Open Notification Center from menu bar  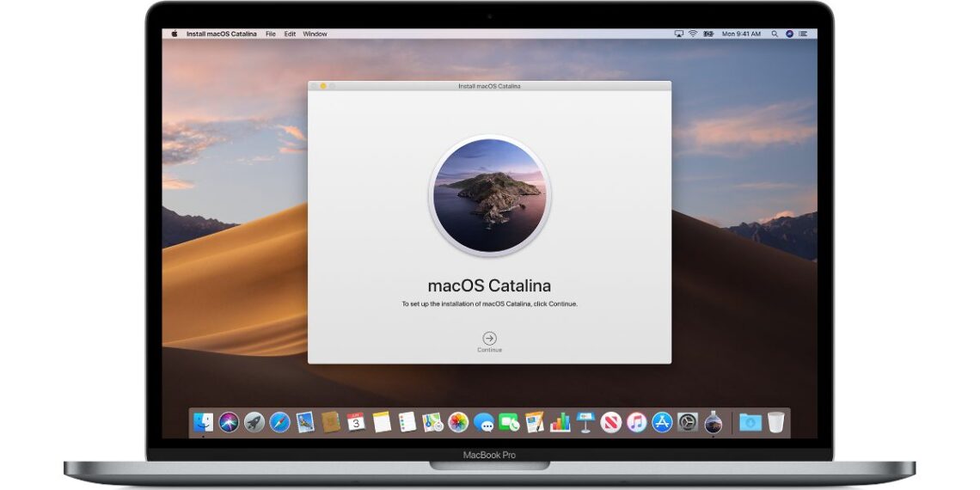[804, 34]
